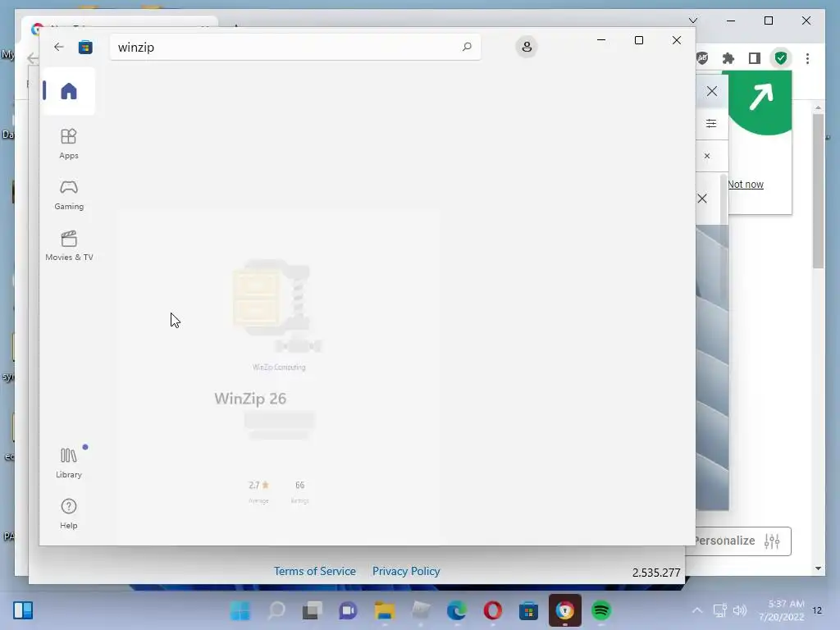Open Movies & TV section
This screenshot has width=840, height=630.
(x=69, y=245)
